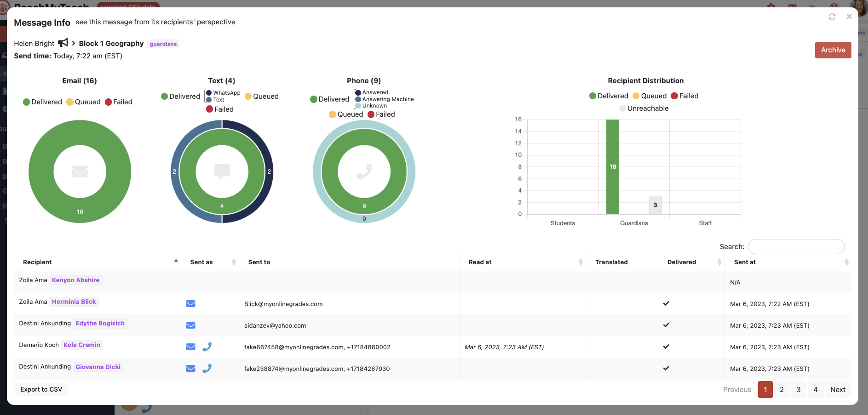868x415 pixels.
Task: Click the phone icon in Kole Cremin's row
Action: pos(207,347)
